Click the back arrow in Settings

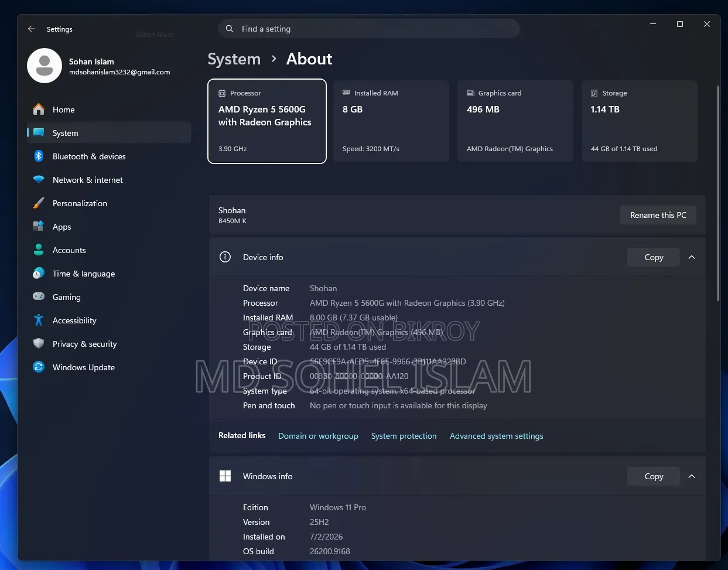click(32, 29)
